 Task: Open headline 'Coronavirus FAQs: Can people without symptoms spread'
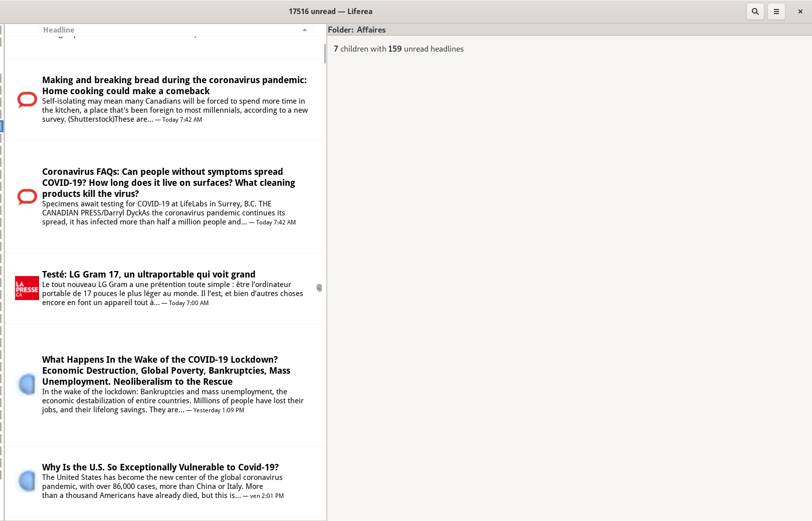tap(168, 182)
